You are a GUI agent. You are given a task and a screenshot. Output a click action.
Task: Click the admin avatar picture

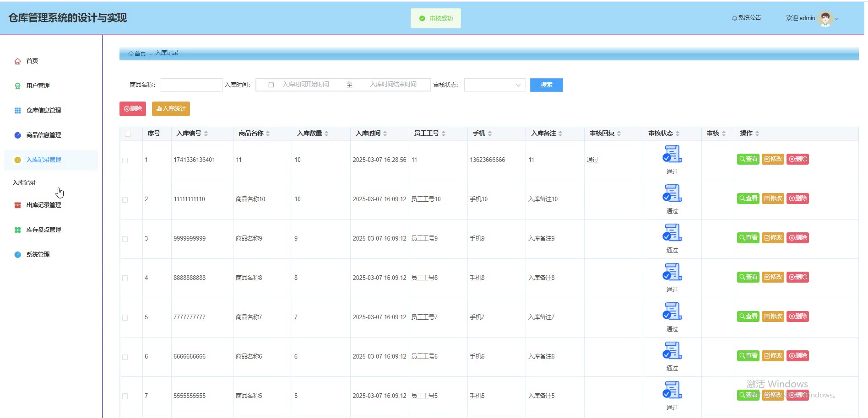[825, 18]
